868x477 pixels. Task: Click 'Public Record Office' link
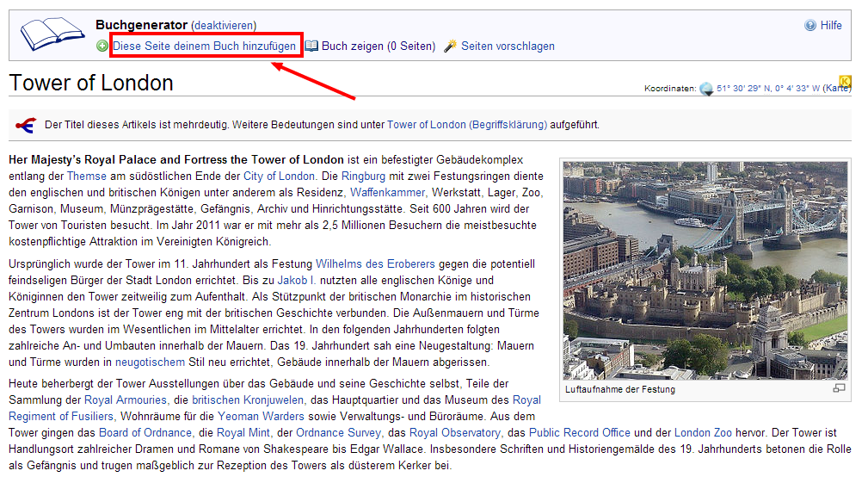click(x=580, y=433)
